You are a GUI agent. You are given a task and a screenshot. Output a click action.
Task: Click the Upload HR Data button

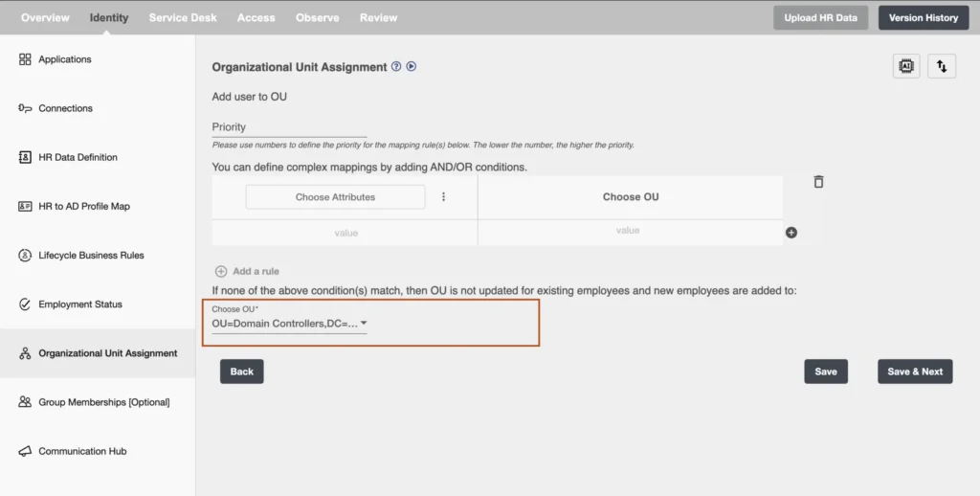[820, 17]
